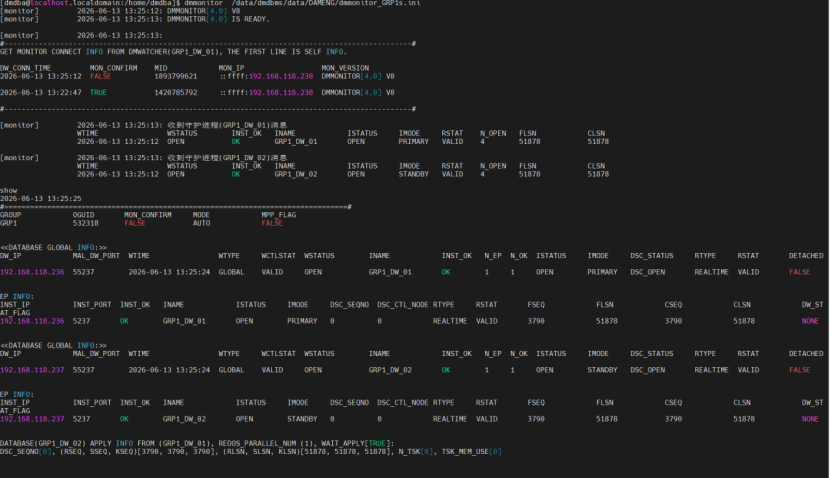Click the MON_VERSION column header
Screen dimensions: 831x478
click(x=345, y=68)
